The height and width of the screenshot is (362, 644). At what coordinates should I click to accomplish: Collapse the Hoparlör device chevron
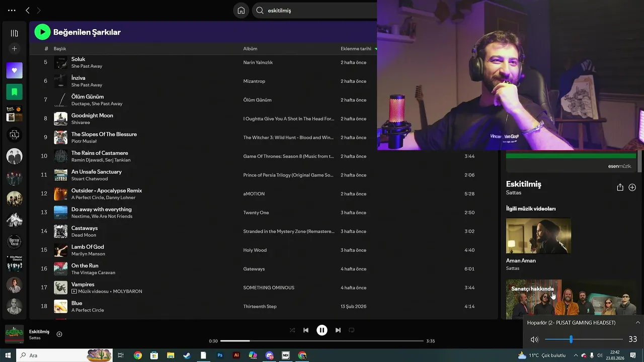[637, 323]
